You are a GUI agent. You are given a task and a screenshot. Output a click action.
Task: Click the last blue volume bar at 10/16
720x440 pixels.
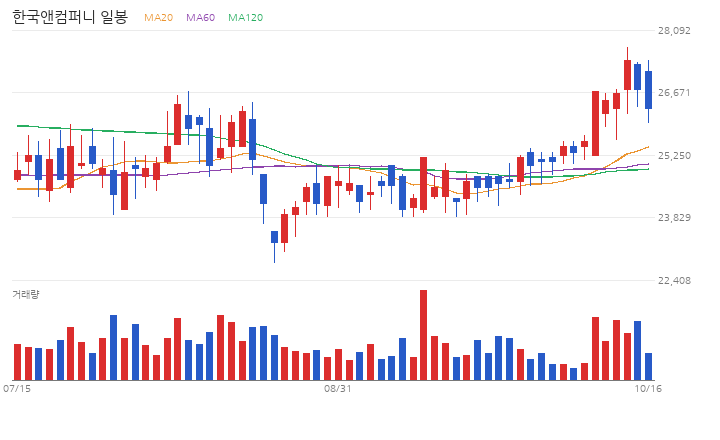(x=648, y=367)
